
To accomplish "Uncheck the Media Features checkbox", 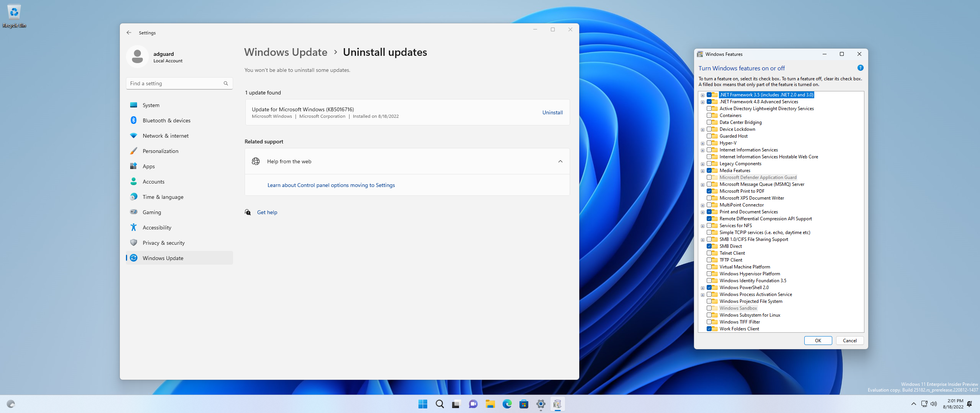I will pyautogui.click(x=709, y=171).
